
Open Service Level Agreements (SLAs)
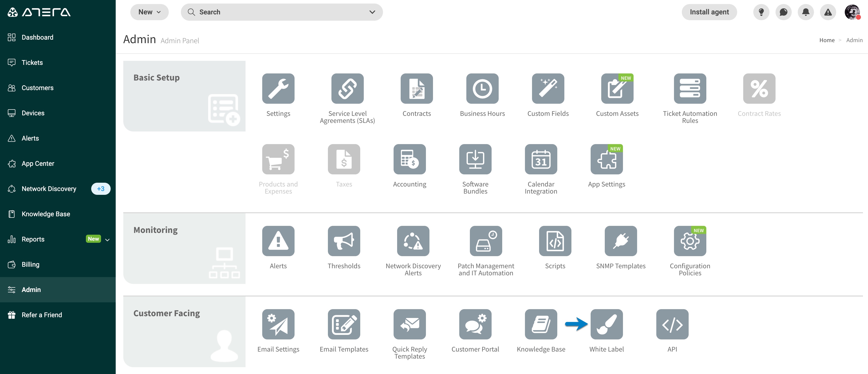tap(347, 89)
